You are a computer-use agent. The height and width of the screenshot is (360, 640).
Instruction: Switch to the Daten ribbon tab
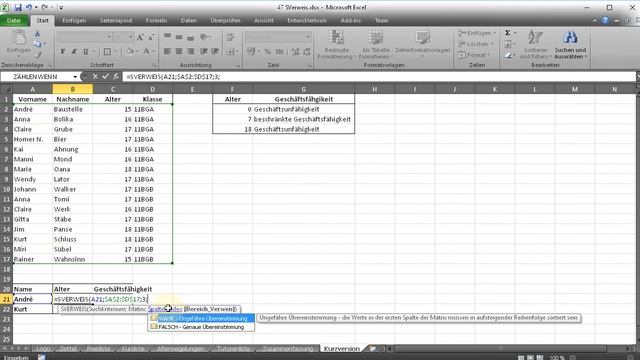tap(189, 20)
